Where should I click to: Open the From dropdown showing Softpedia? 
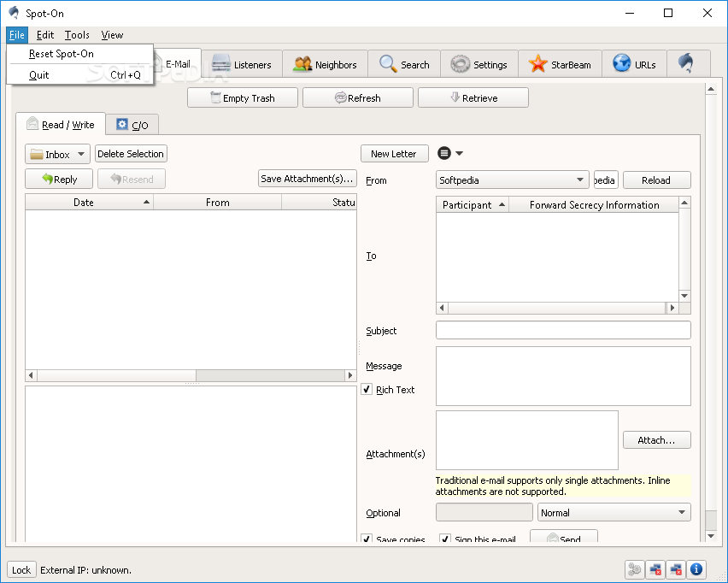pos(512,180)
